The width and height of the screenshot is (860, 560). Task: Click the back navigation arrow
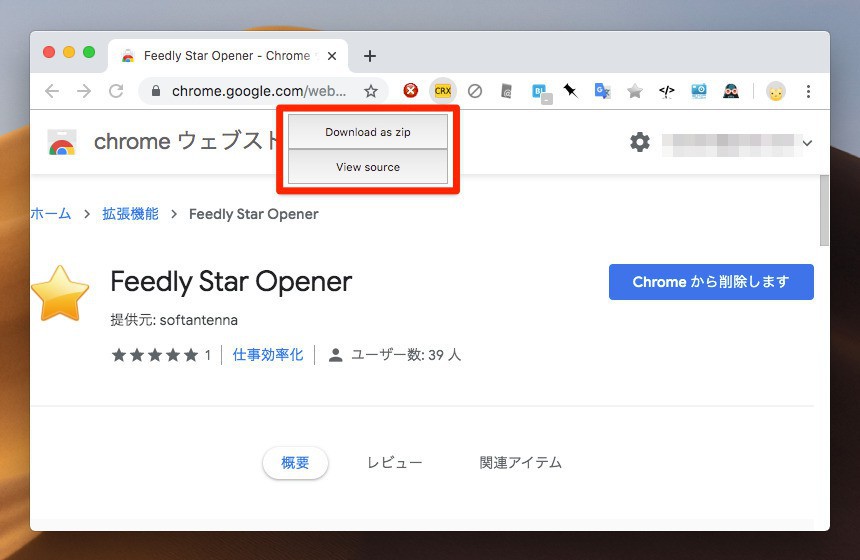52,91
